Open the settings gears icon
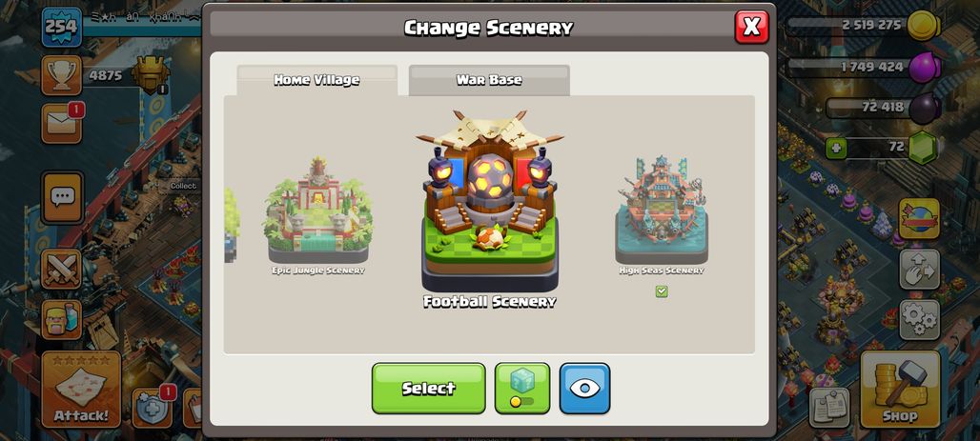980x441 pixels. pos(919,319)
